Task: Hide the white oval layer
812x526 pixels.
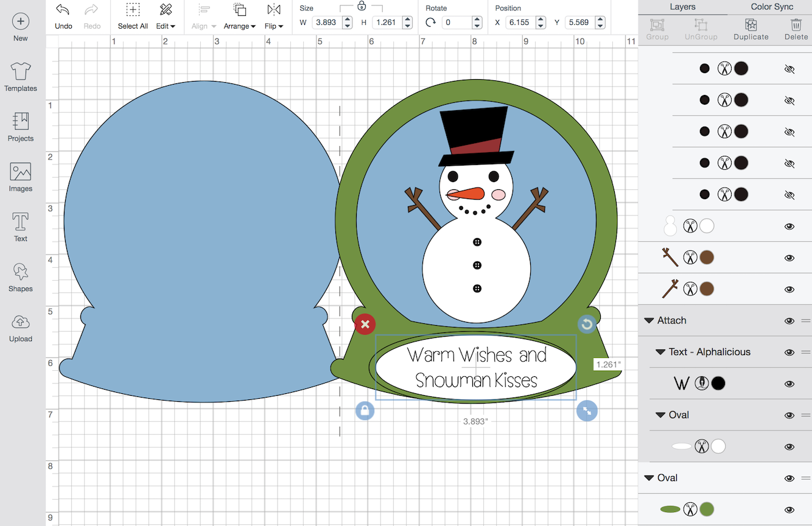Action: [x=789, y=447]
